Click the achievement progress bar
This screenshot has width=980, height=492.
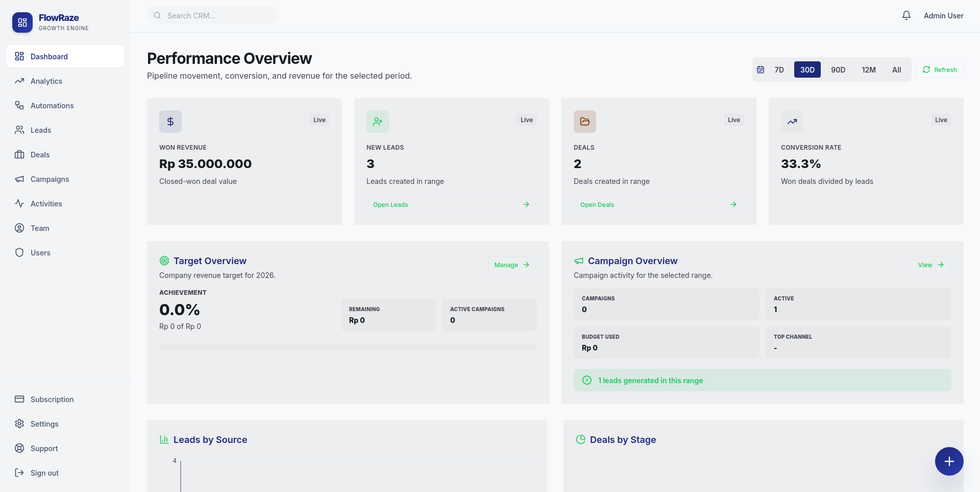[348, 346]
